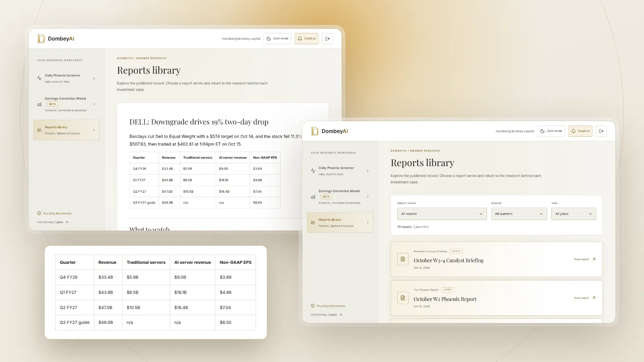
Task: Select Reports library item in right window sidebar
Action: coord(340,222)
